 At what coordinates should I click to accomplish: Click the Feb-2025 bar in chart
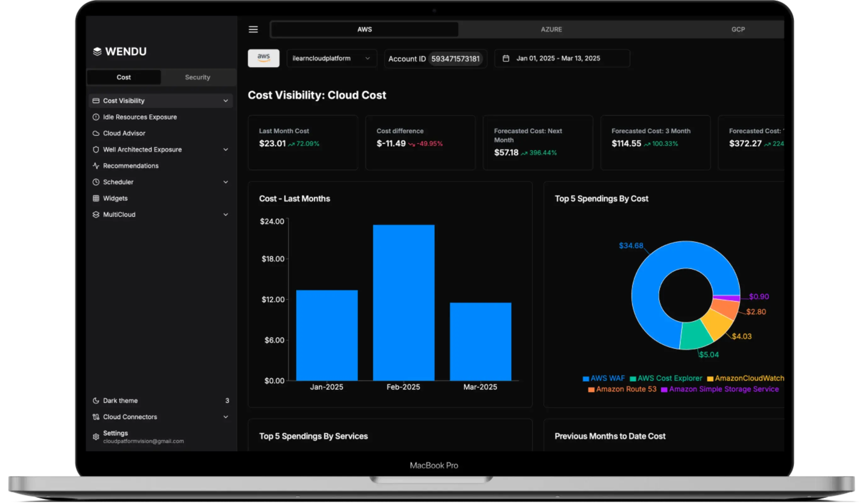(404, 303)
